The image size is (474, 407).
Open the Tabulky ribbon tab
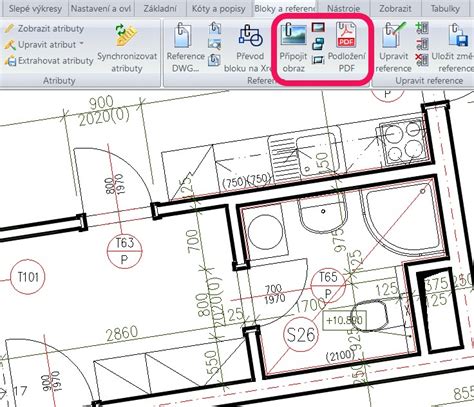(445, 9)
